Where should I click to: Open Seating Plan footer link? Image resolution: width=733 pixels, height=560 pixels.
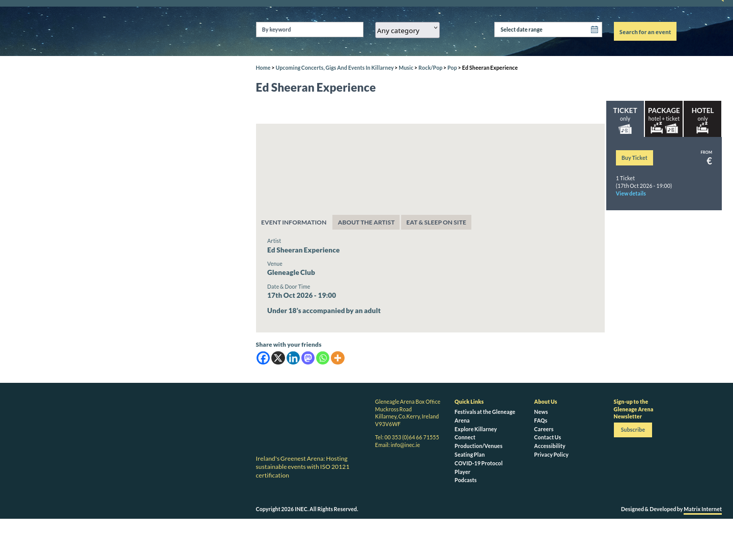coord(469,455)
